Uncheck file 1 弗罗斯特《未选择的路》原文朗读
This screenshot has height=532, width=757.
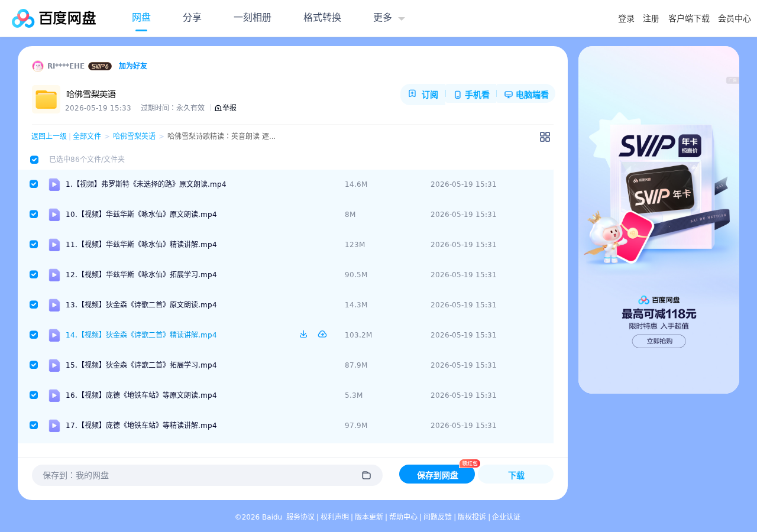[x=34, y=184]
